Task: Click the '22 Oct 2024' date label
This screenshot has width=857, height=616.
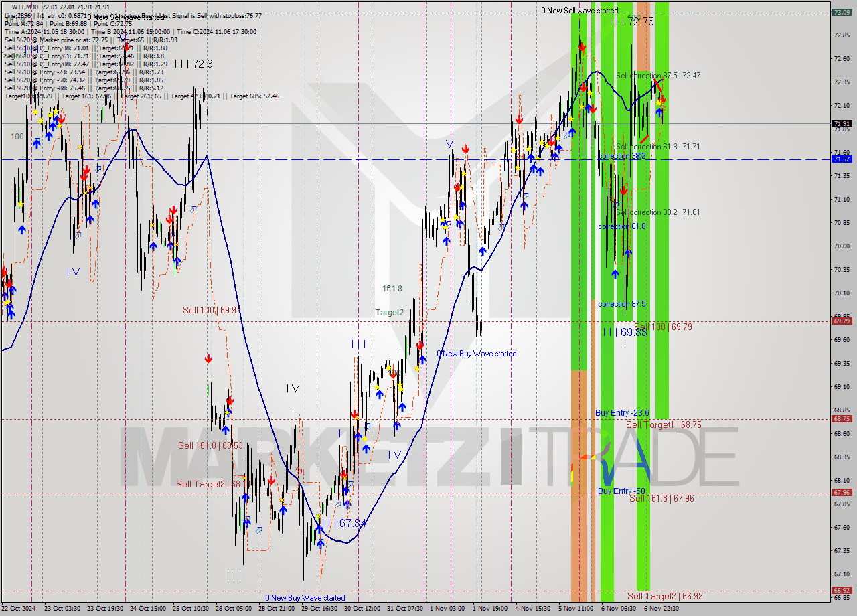Action: [x=17, y=609]
